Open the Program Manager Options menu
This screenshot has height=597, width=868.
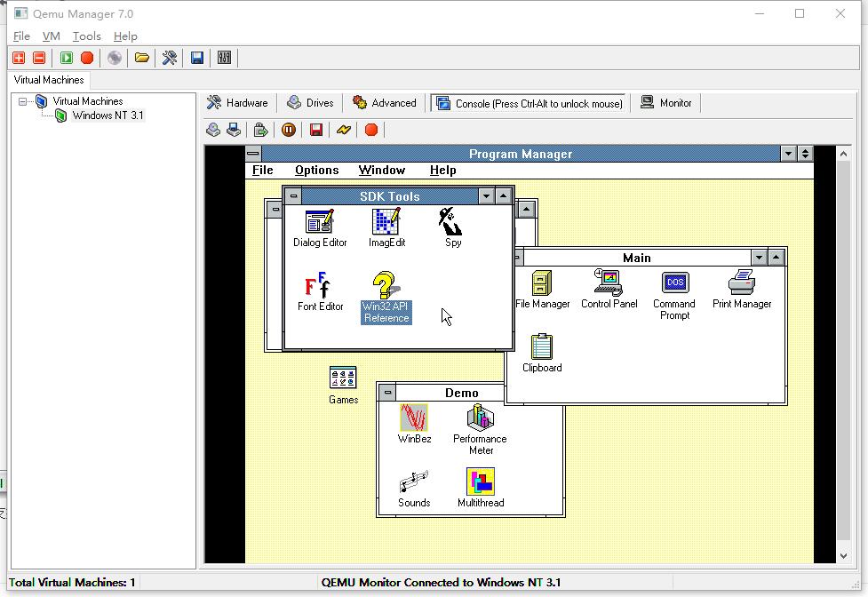coord(316,171)
